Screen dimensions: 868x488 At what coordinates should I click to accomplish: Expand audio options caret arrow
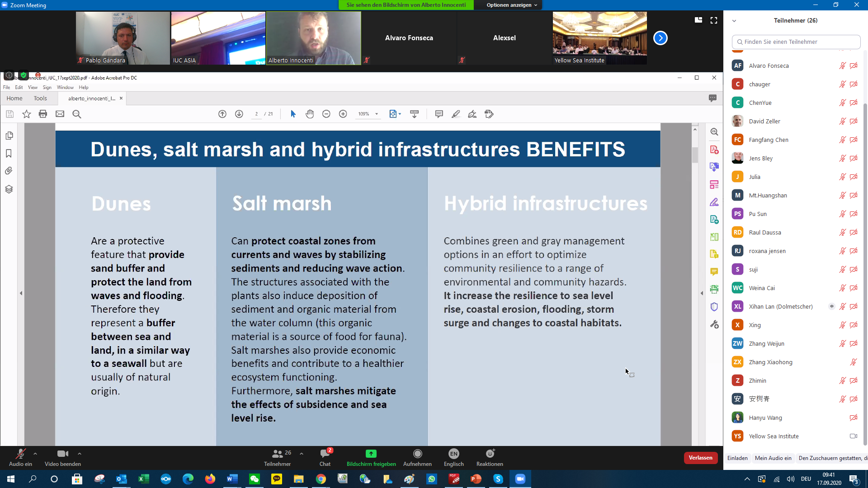[x=35, y=454]
